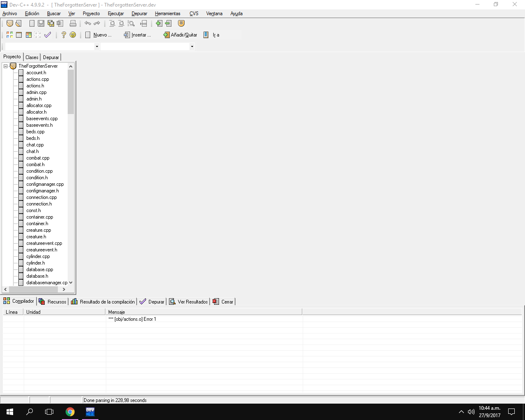The width and height of the screenshot is (525, 420).
Task: Click the Rebuild All icon
Action: coord(38,35)
